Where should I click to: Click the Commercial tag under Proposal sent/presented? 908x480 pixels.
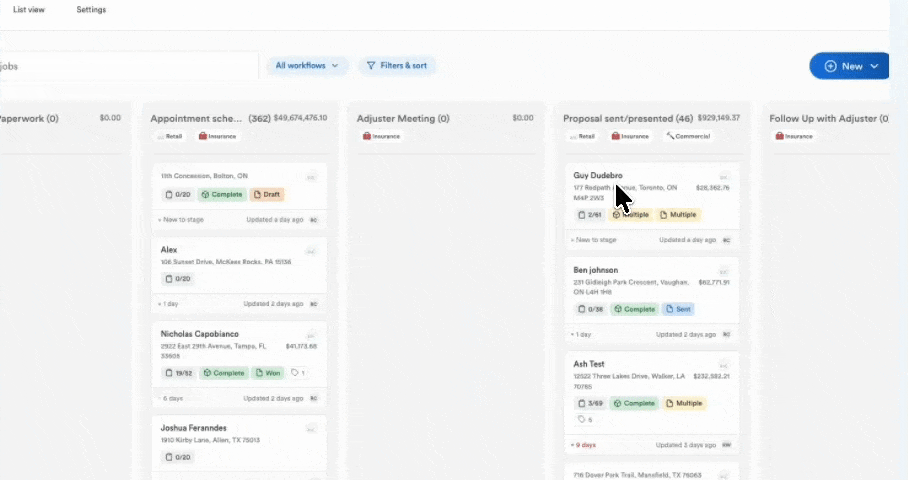688,136
